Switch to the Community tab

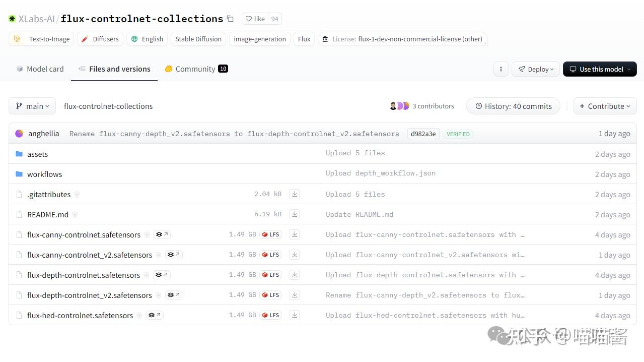click(196, 69)
